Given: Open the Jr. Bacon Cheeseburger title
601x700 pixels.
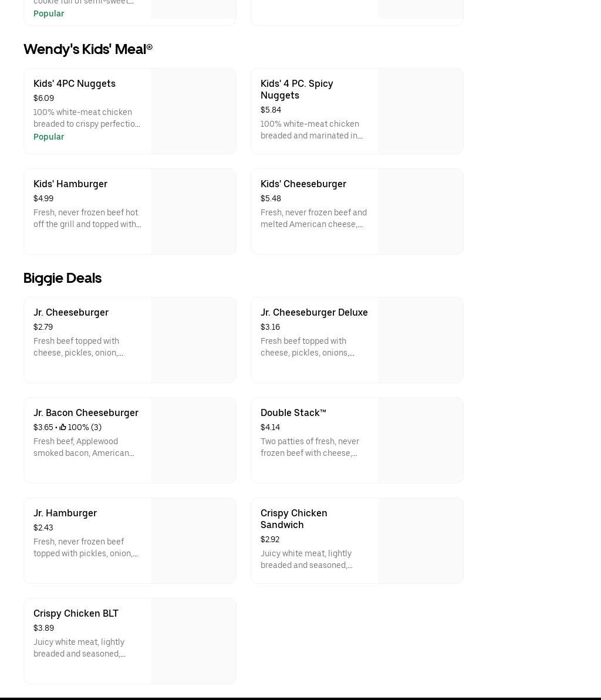Looking at the screenshot, I should click(86, 413).
